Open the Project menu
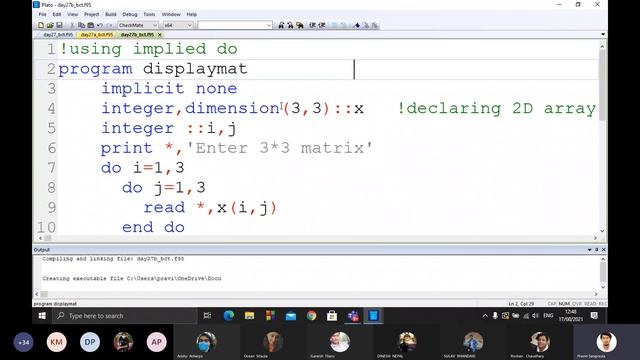This screenshot has width=640, height=360. point(91,14)
